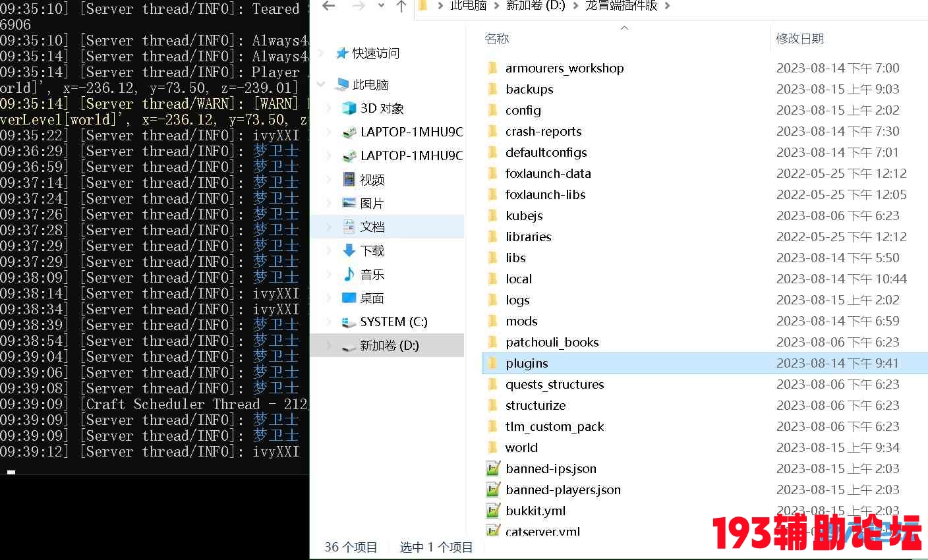Expand the 视频 tree node

tap(330, 179)
